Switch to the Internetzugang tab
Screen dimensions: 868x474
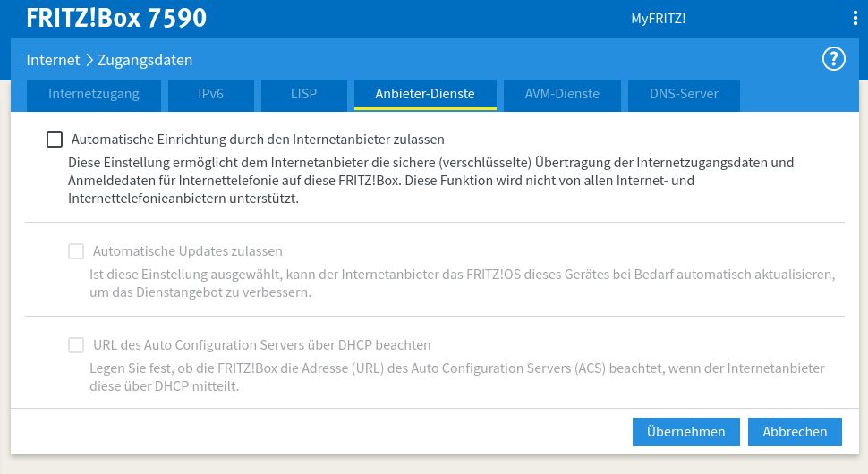(94, 94)
